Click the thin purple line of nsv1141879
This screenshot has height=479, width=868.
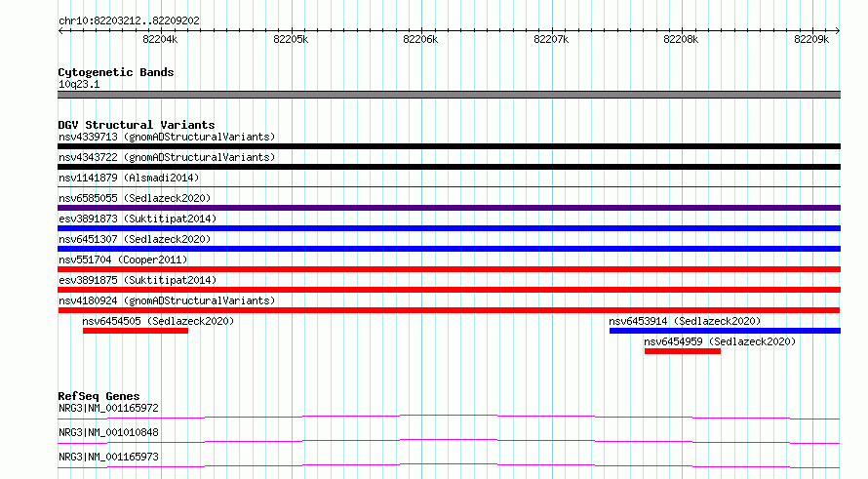[449, 187]
